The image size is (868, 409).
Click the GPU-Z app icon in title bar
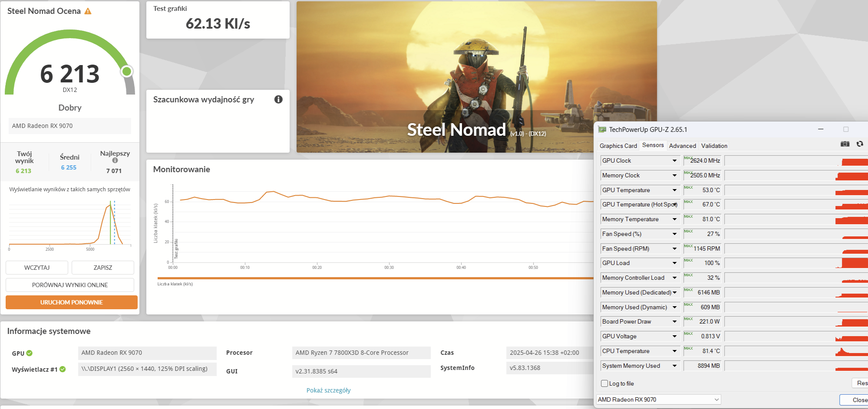point(602,129)
